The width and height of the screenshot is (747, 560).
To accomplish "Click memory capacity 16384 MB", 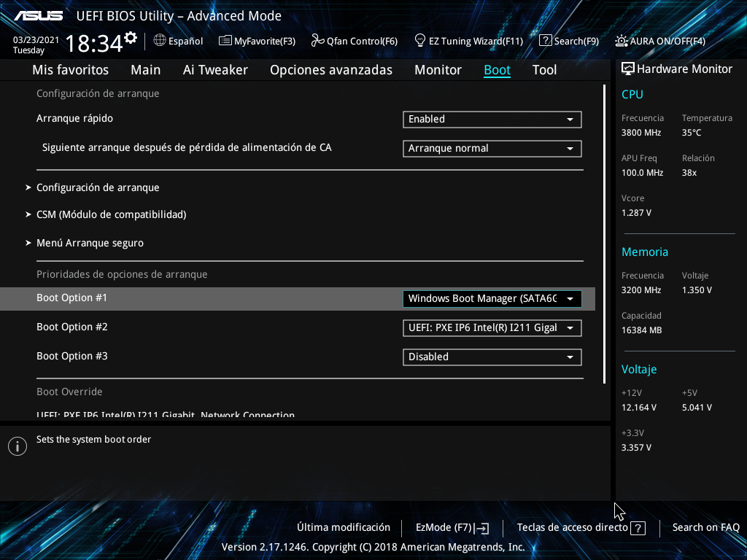I will click(642, 330).
